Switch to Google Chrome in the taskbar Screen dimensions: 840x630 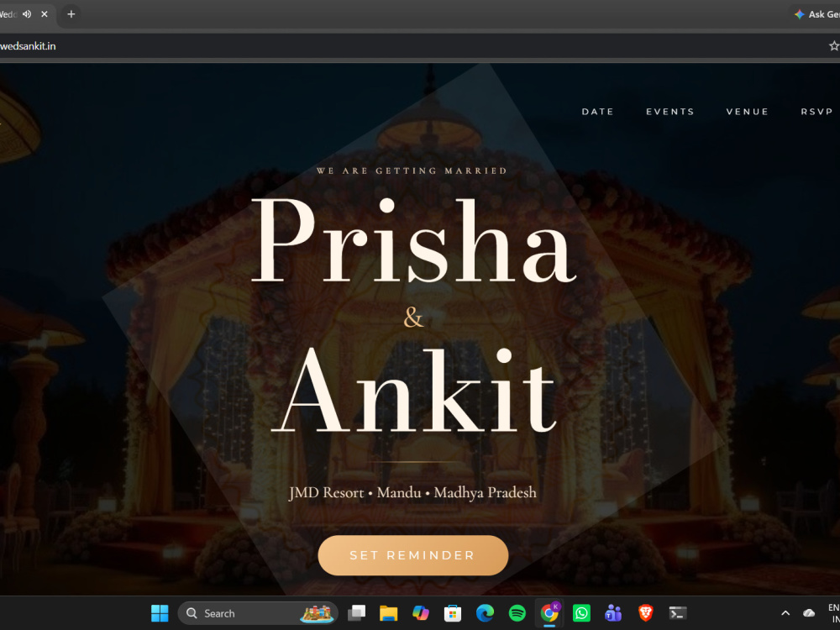[x=549, y=613]
